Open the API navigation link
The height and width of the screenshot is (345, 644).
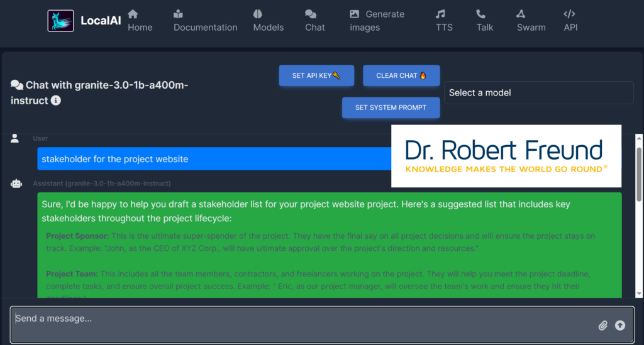click(570, 21)
